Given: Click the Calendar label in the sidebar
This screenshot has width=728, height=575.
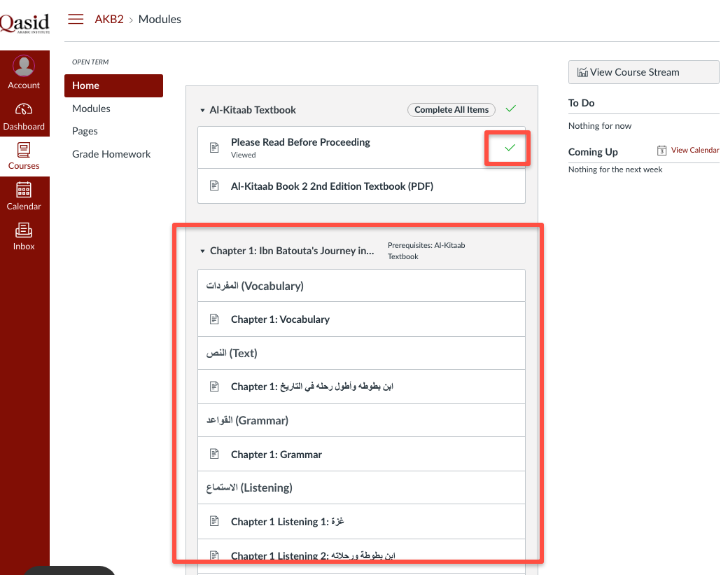Looking at the screenshot, I should tap(24, 206).
